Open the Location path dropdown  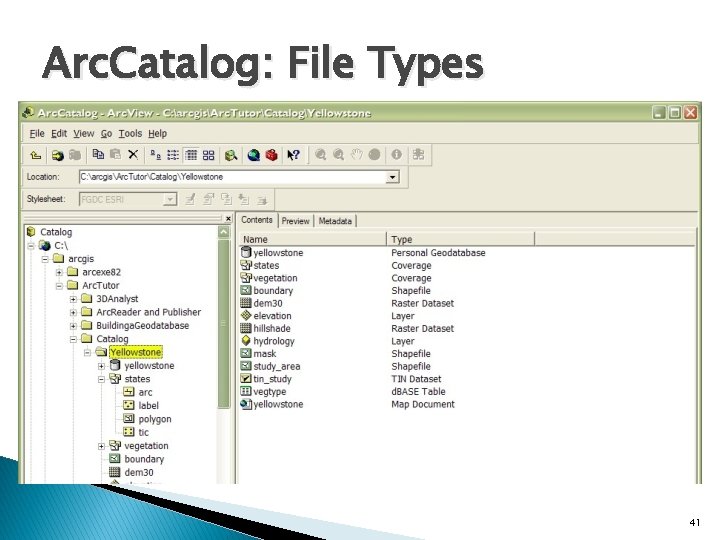(x=392, y=177)
